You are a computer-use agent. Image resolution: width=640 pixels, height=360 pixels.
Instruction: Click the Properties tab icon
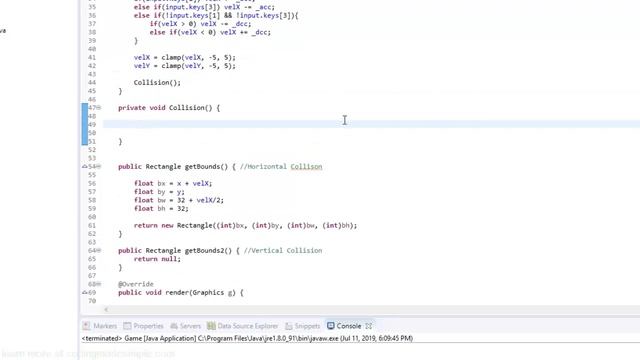127,326
